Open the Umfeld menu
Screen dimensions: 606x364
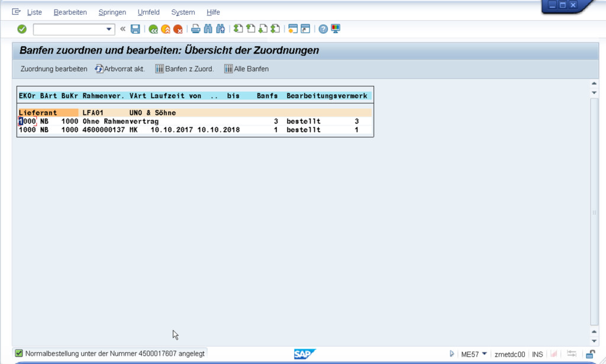click(149, 12)
